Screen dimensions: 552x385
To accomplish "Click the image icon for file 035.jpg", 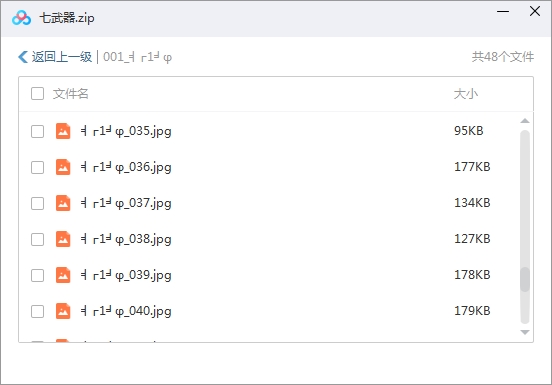I will tap(63, 131).
